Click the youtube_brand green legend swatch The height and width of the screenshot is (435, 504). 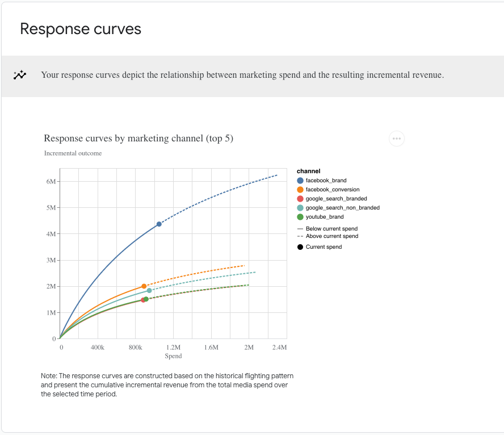tap(300, 217)
